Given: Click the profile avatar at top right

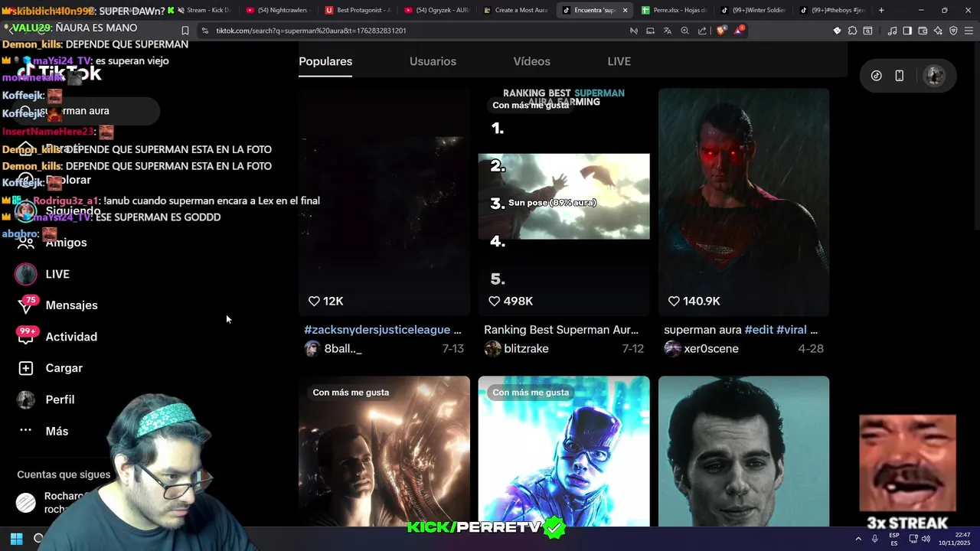Looking at the screenshot, I should pyautogui.click(x=933, y=76).
